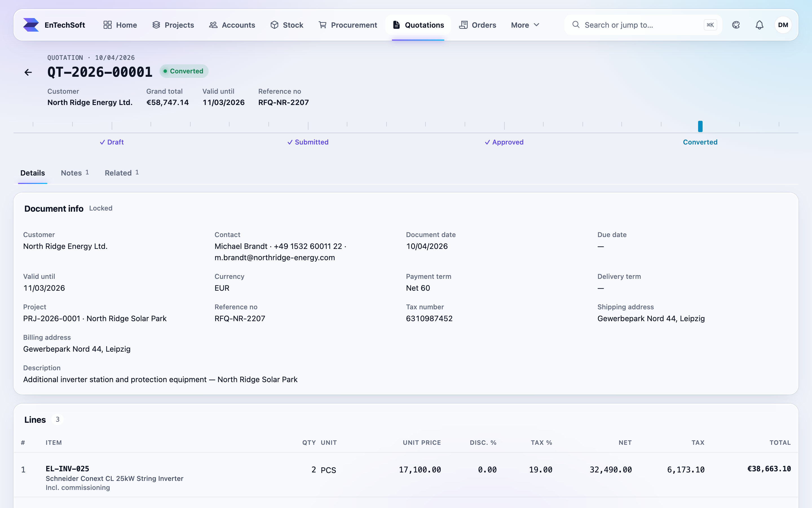Click the Notes tab count badge
The height and width of the screenshot is (508, 812).
click(x=87, y=172)
